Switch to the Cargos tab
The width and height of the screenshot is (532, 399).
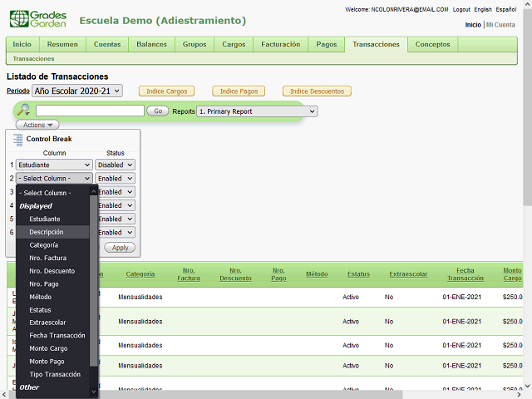tap(234, 44)
